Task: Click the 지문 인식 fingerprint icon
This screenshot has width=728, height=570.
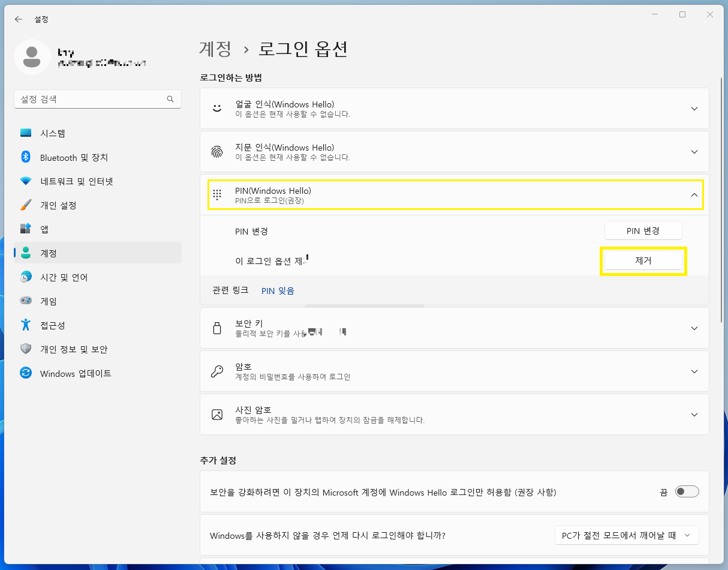Action: [217, 152]
